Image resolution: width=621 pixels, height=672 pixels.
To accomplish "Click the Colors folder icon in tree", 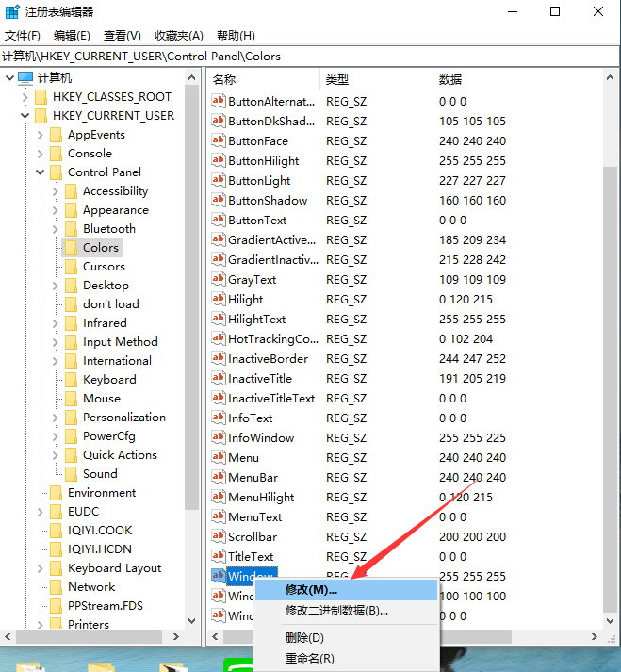I will pos(70,248).
